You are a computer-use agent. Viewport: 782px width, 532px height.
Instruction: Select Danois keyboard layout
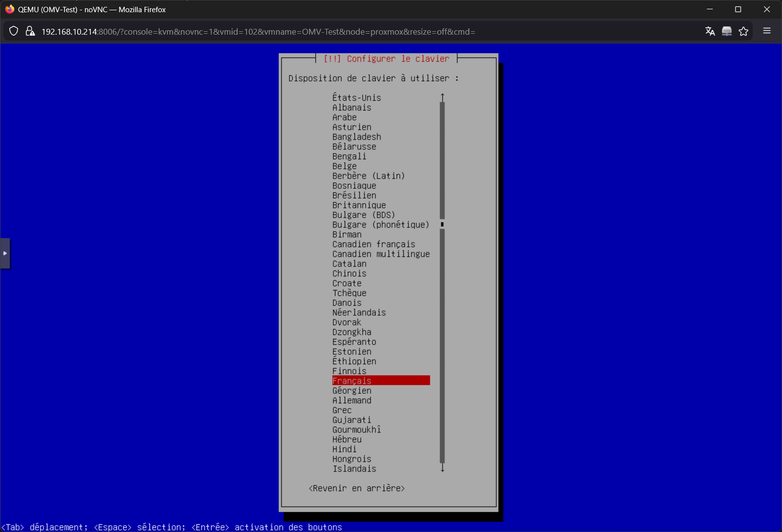pos(347,303)
